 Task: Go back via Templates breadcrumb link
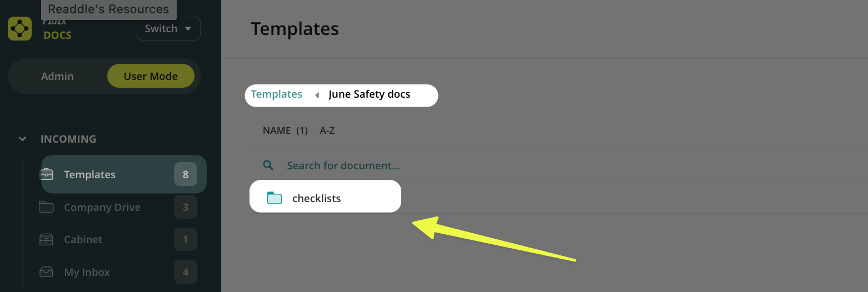pos(276,94)
